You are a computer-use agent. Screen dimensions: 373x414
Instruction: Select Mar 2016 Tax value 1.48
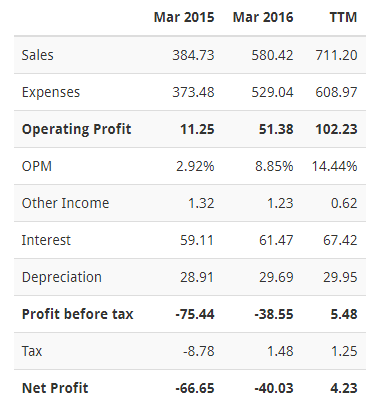pos(280,351)
